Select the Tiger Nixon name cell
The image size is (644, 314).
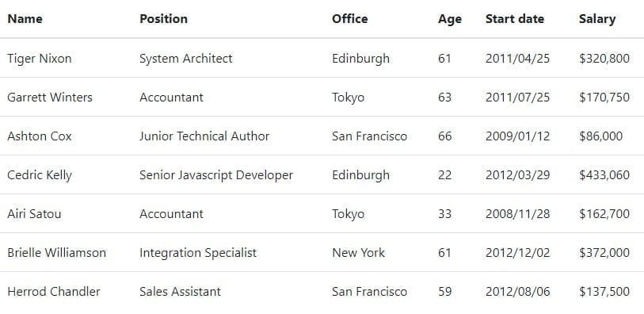tap(40, 59)
